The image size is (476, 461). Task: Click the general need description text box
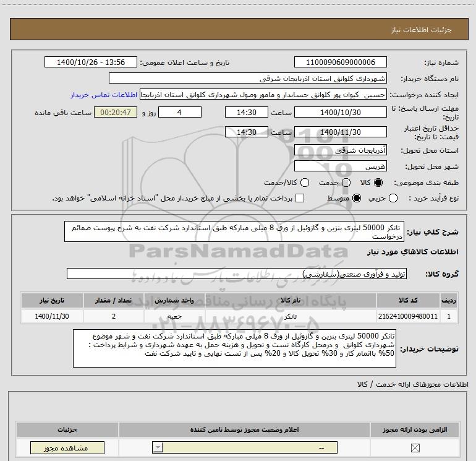point(234,231)
